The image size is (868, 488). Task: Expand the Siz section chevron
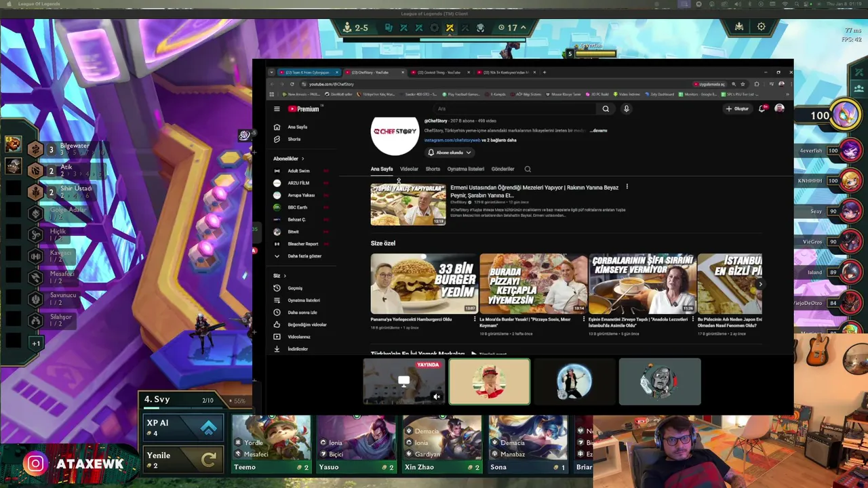284,276
